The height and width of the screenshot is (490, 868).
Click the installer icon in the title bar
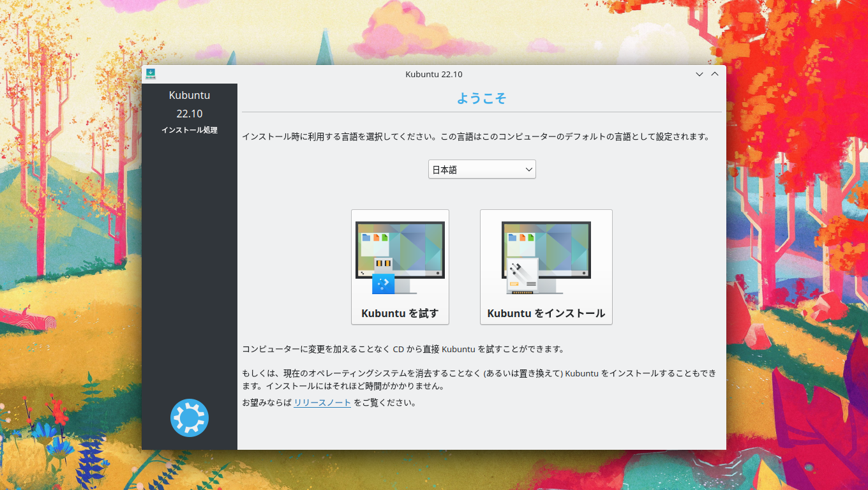[x=151, y=74]
